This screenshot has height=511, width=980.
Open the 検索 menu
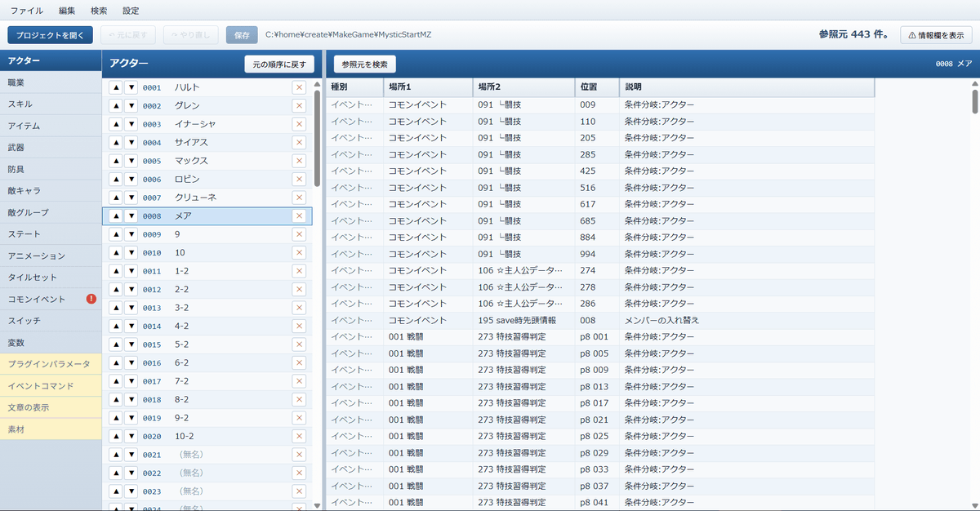pos(99,11)
